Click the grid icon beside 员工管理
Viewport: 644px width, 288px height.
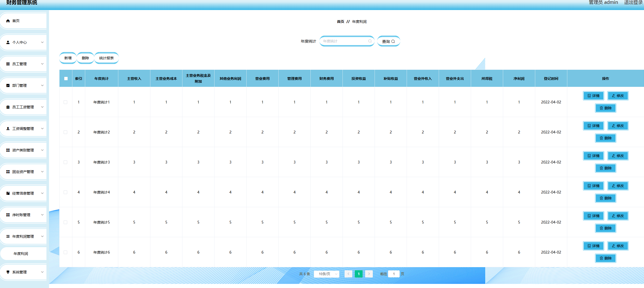[x=8, y=64]
